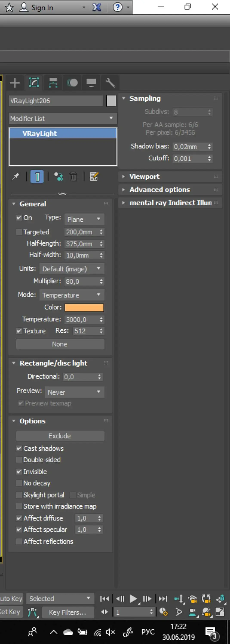Open the light Type dropdown
This screenshot has height=644, width=230.
pos(84,219)
